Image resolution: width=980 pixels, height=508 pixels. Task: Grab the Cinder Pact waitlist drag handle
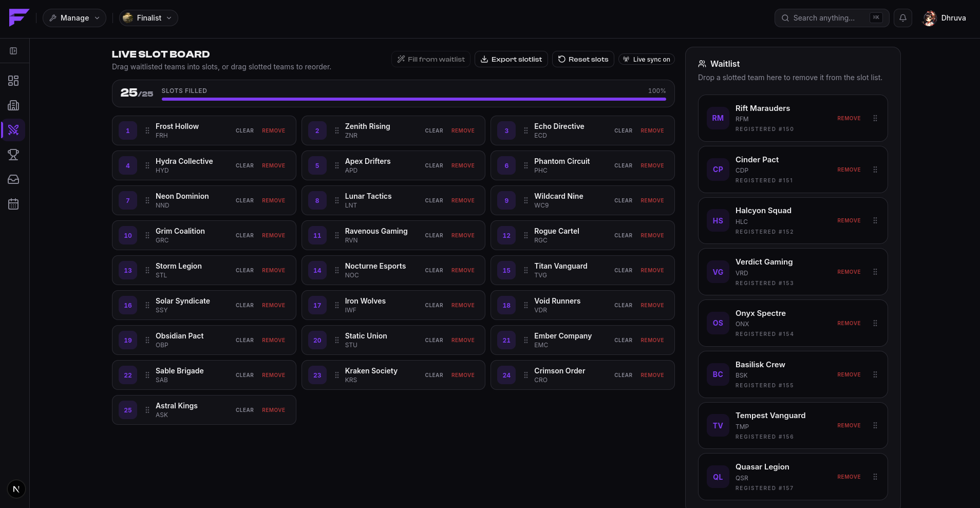(875, 170)
